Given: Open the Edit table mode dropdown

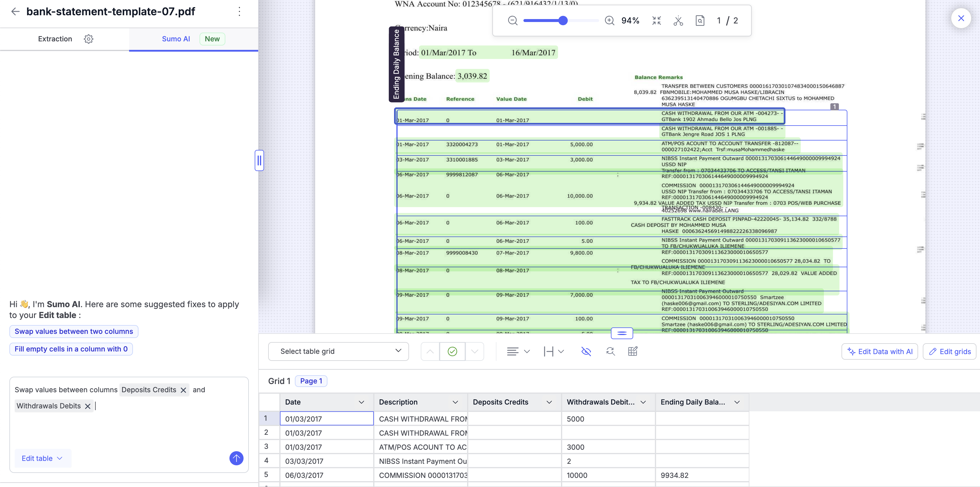Looking at the screenshot, I should coord(42,459).
